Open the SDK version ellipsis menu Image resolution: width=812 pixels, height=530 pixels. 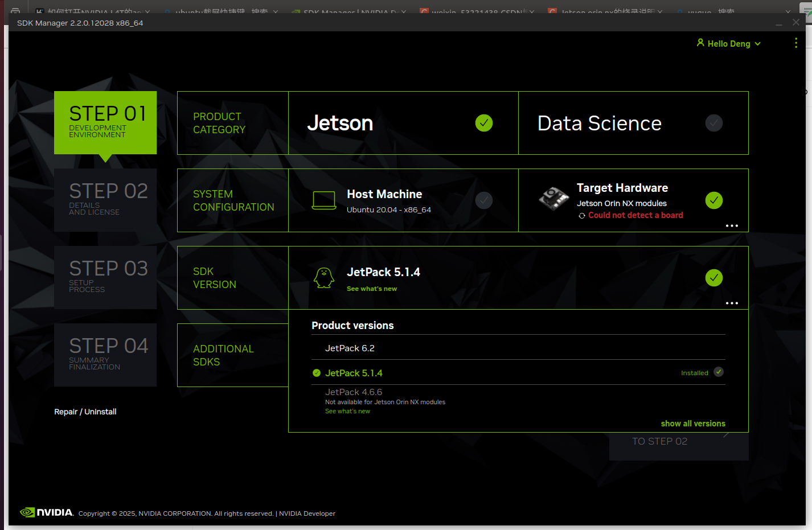(x=732, y=303)
